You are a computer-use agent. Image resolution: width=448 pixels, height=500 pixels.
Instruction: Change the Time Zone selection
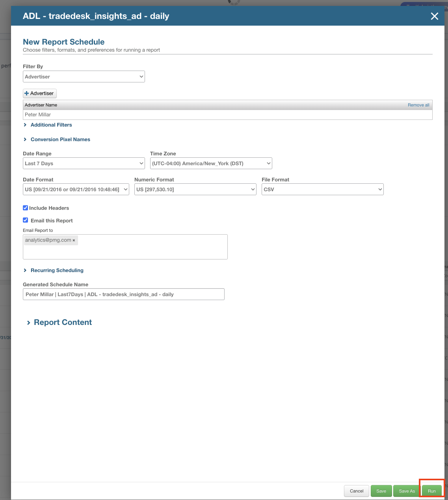[211, 163]
